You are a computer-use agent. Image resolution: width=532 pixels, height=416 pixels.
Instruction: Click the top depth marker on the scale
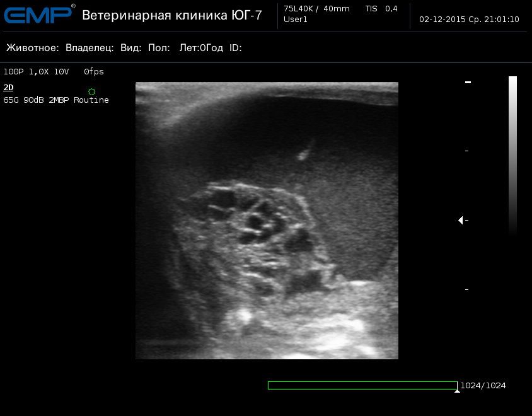(x=468, y=83)
